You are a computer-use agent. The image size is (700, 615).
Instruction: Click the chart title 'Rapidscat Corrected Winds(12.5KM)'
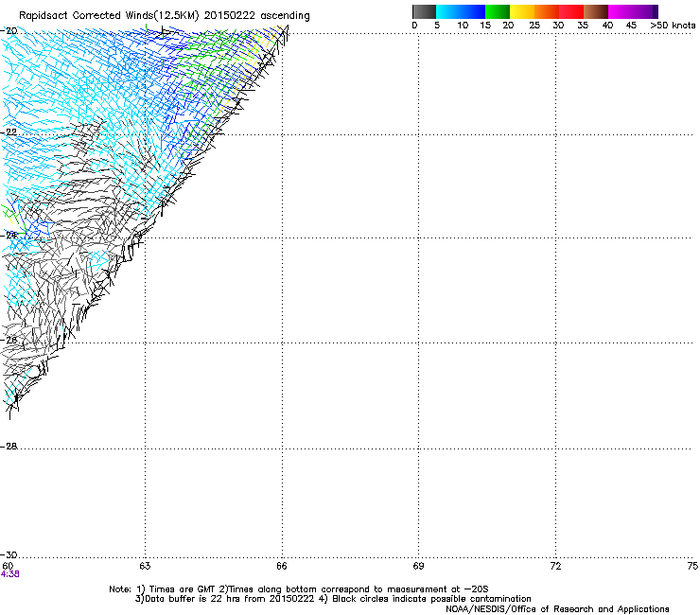(109, 16)
